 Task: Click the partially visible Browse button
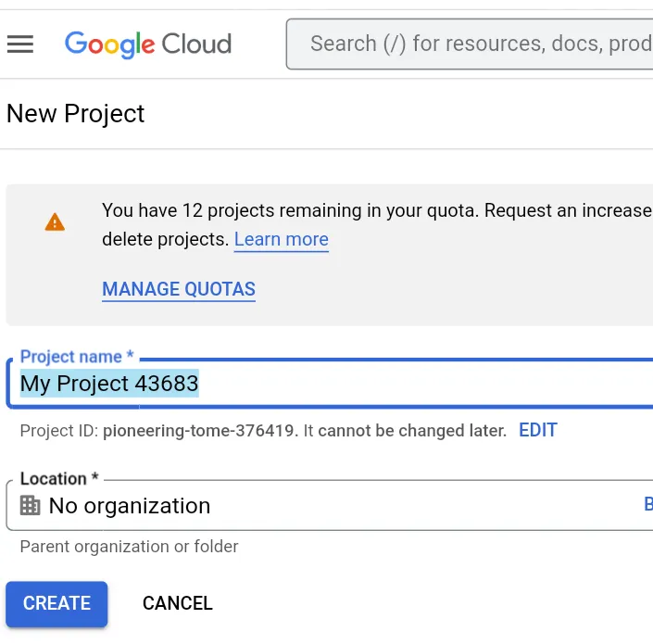coord(648,504)
